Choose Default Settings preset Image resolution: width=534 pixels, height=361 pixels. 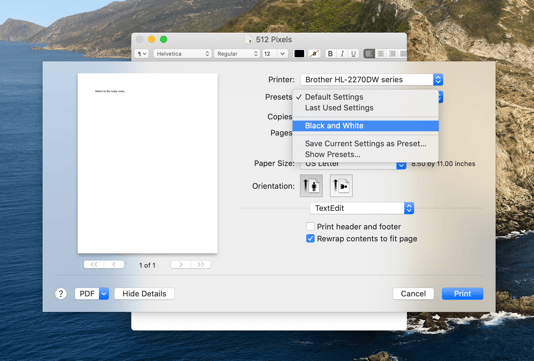[365, 97]
